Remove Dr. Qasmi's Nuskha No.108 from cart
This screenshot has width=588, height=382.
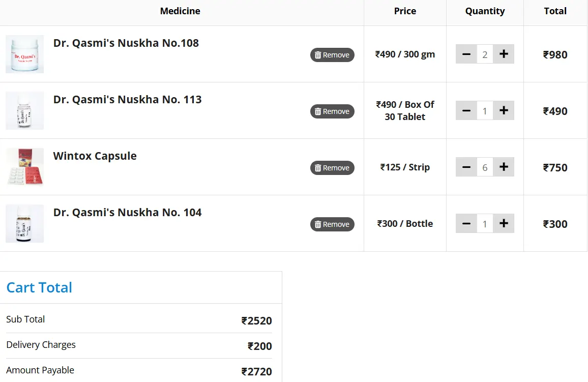[332, 55]
